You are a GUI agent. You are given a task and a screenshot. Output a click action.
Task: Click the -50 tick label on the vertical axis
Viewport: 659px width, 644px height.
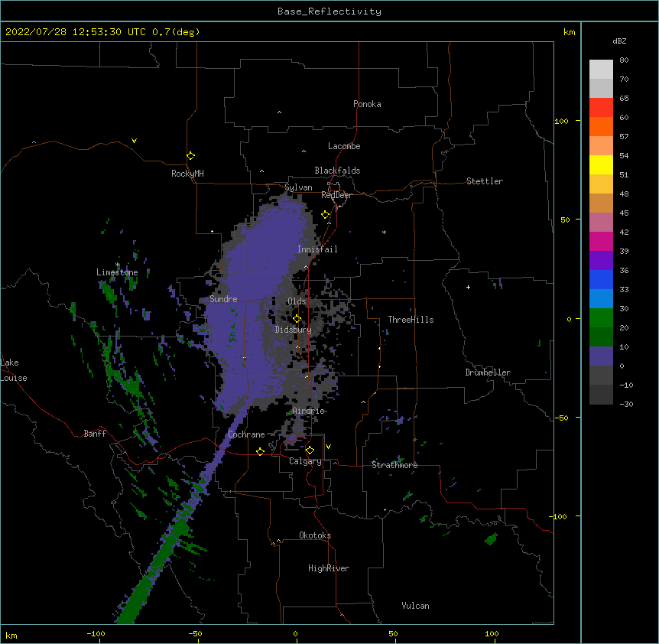coord(561,418)
